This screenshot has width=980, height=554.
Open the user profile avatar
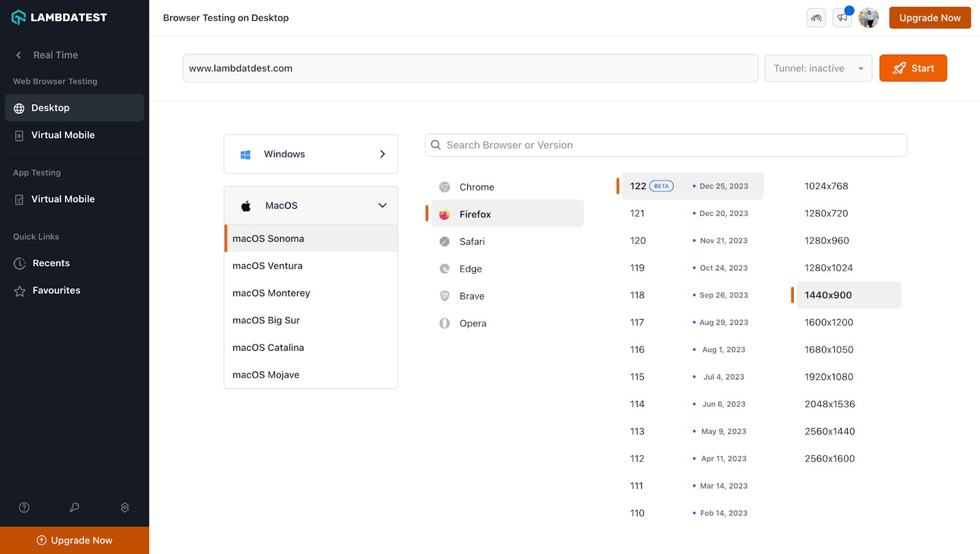click(x=869, y=18)
